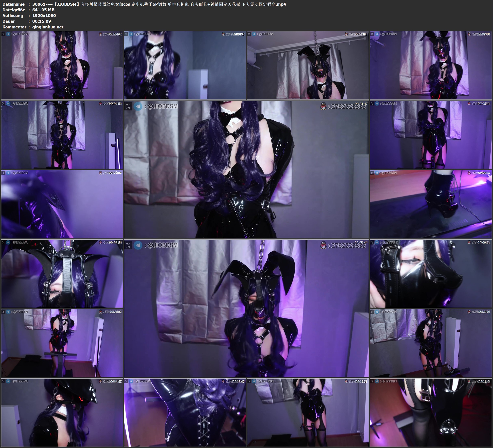Viewport: 493px width, 448px height.
Task: Click the QQ penguin icon in the 00:08:46 frame
Action: [x=323, y=245]
